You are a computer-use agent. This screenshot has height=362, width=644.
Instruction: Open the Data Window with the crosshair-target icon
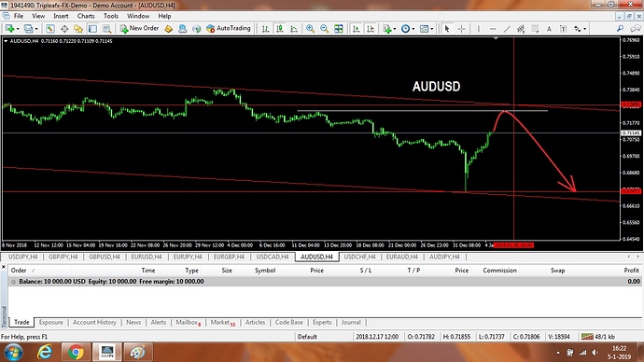coord(64,28)
